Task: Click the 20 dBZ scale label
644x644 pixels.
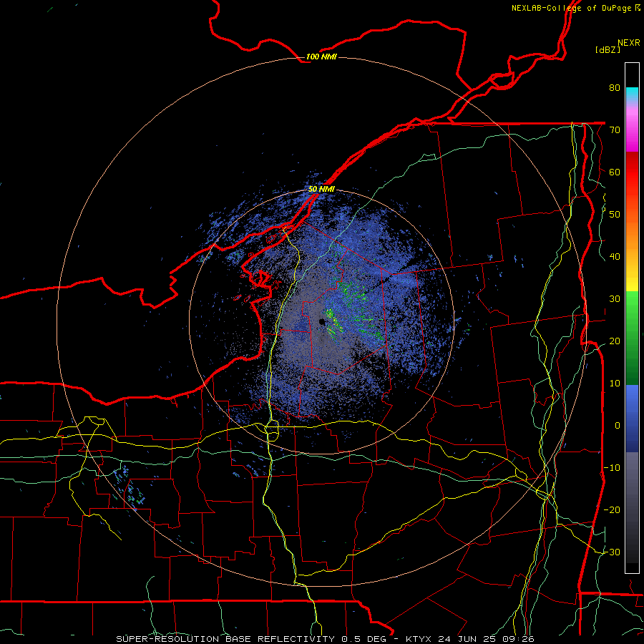Action: point(615,341)
